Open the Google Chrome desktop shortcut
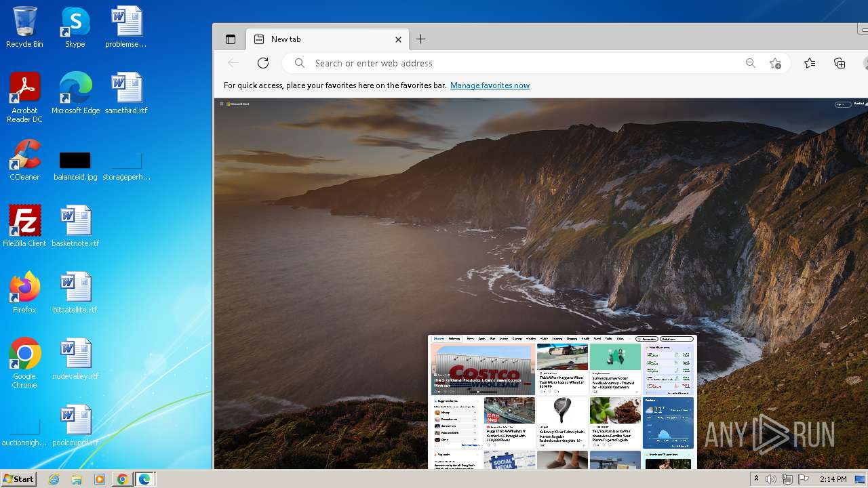Screen dimensions: 868x488 pos(24,363)
